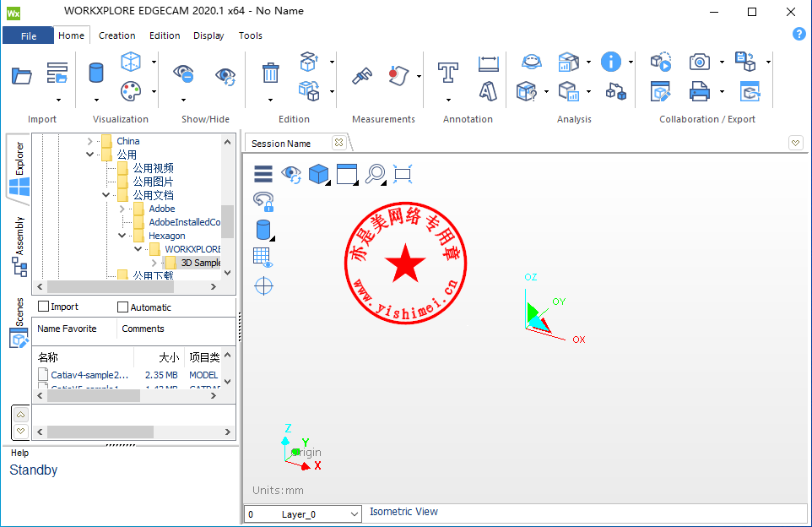The height and width of the screenshot is (527, 812).
Task: Open the File menu
Action: tap(29, 35)
